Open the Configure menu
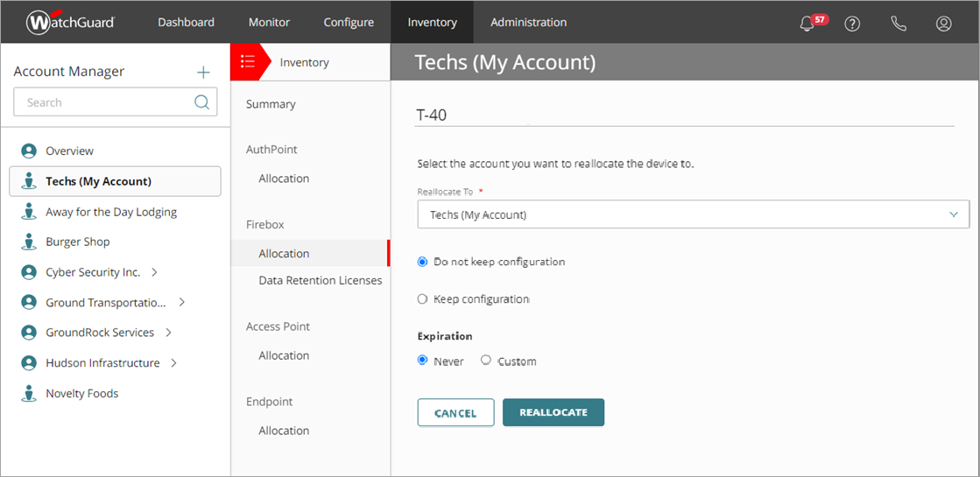 pyautogui.click(x=349, y=23)
